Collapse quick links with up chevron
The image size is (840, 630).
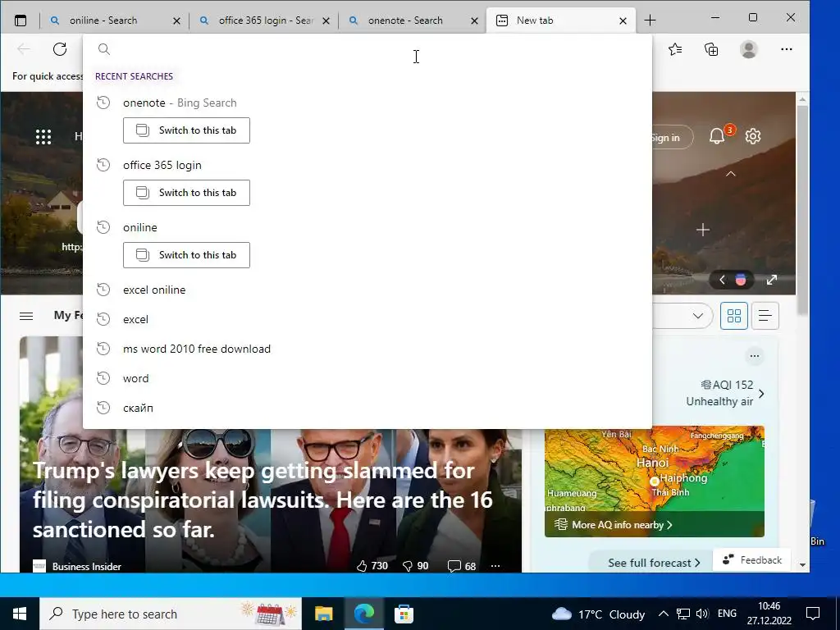point(731,174)
